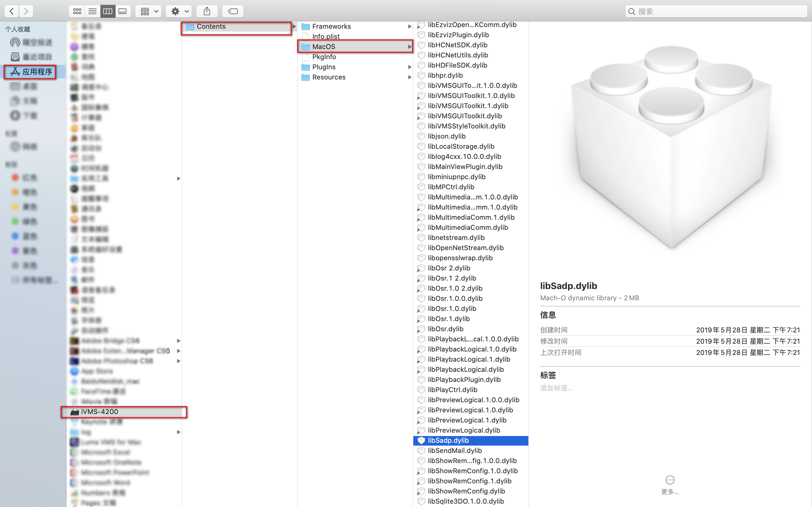Click the Share toolbar icon
The width and height of the screenshot is (812, 507).
click(207, 11)
